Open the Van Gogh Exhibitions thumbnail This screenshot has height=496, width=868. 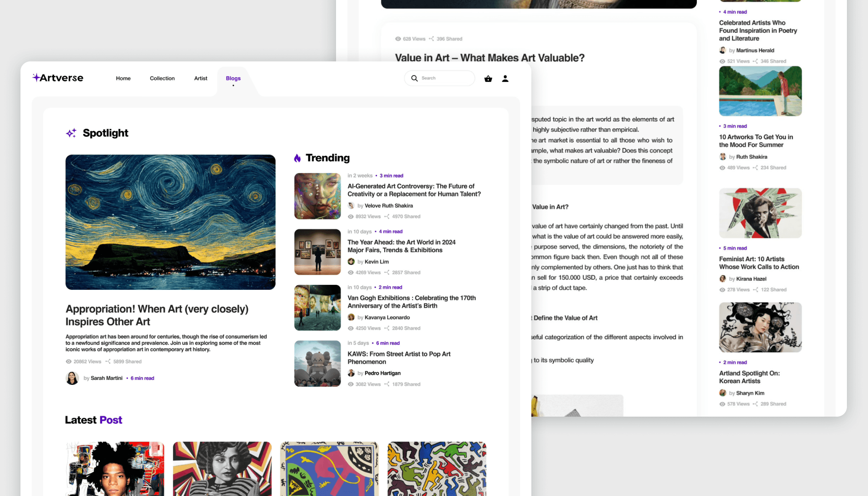(x=317, y=308)
